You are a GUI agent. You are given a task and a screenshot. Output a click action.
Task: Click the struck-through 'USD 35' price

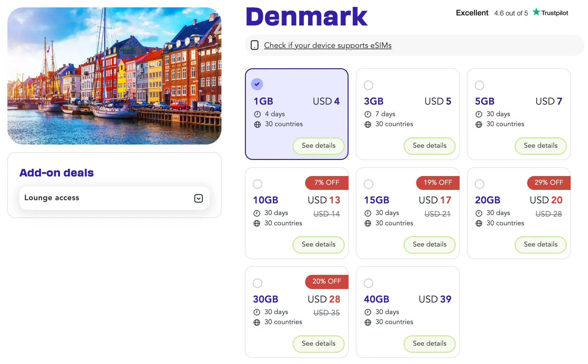click(326, 313)
